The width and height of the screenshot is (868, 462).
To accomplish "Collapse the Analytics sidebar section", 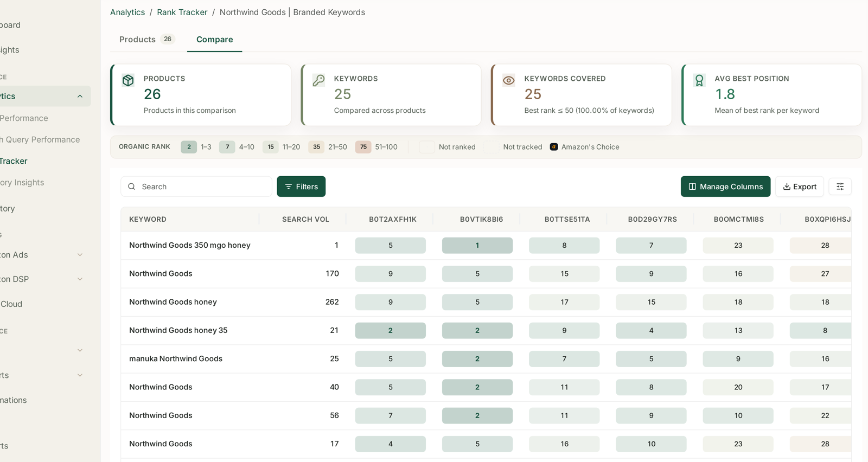I will click(x=80, y=97).
